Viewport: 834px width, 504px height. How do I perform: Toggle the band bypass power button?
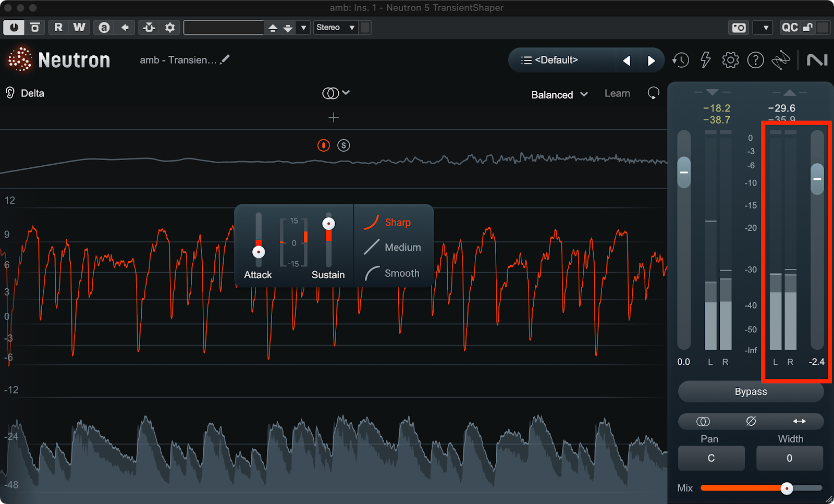point(324,145)
